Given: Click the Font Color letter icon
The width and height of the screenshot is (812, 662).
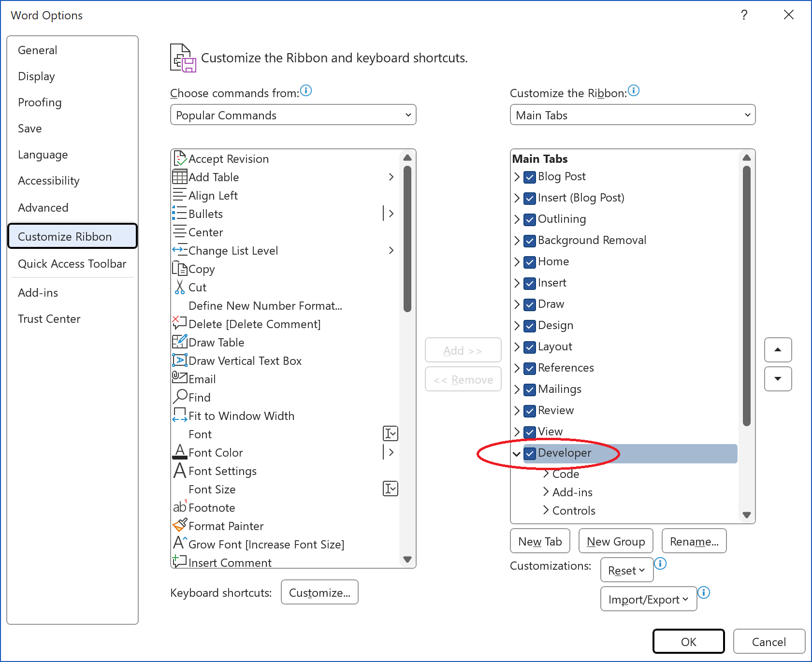Looking at the screenshot, I should 180,452.
